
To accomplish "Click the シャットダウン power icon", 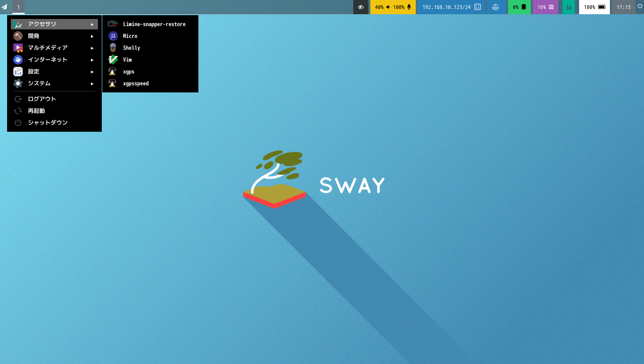I will [x=18, y=123].
